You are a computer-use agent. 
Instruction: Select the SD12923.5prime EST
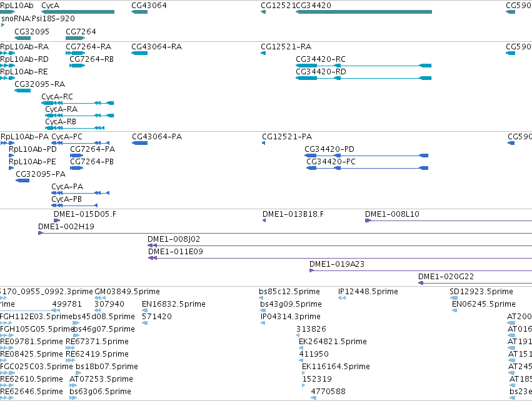click(x=454, y=298)
